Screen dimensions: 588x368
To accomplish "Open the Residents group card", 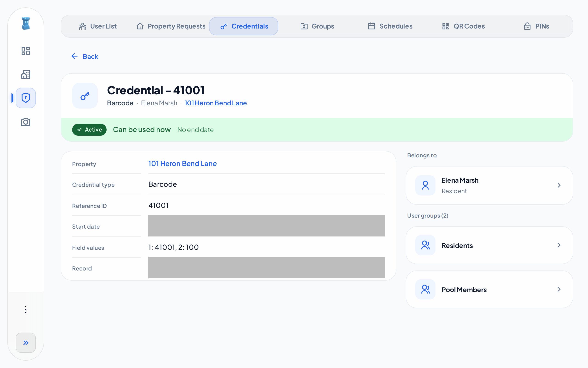I will (x=489, y=245).
